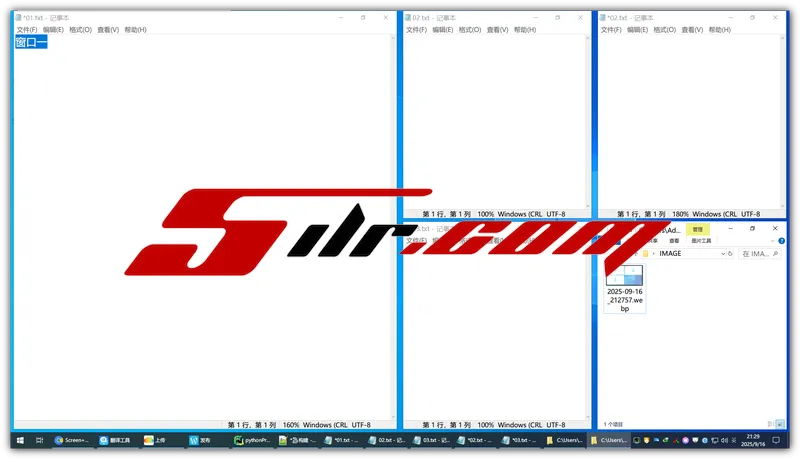Open 编辑(E) menu in top-right *02.txt Notepad
This screenshot has height=459, width=800.
click(637, 30)
